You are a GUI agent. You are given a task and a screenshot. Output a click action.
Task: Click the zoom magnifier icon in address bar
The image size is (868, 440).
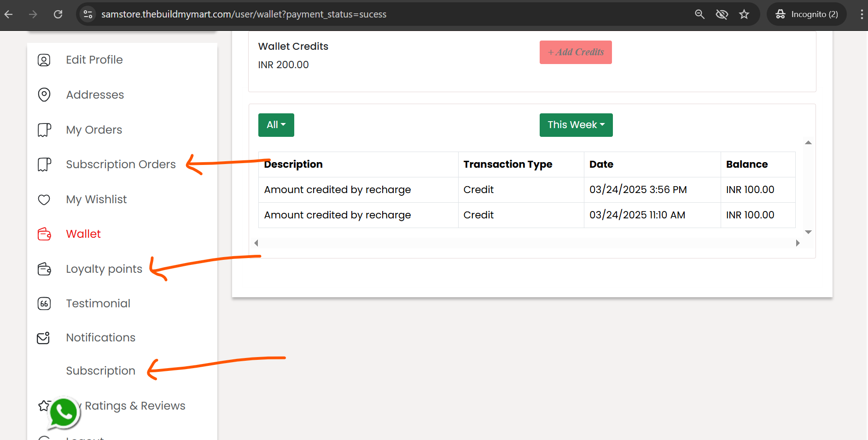pyautogui.click(x=699, y=14)
